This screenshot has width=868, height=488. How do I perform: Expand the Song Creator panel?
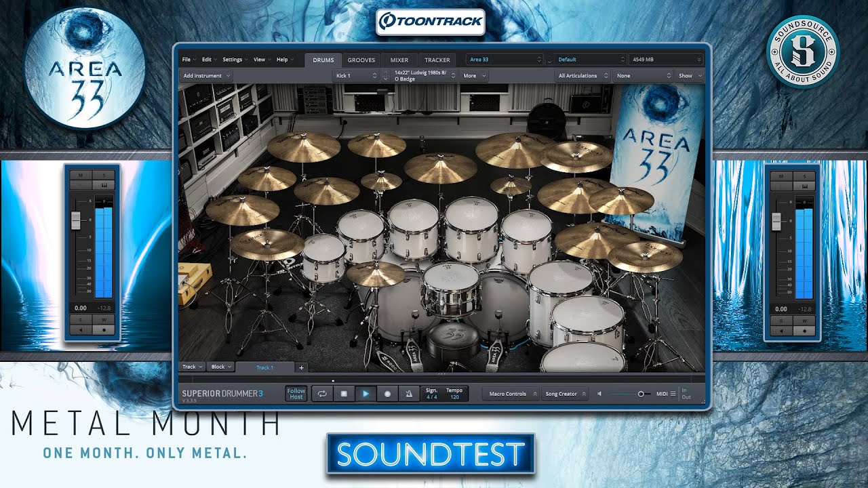tap(566, 394)
